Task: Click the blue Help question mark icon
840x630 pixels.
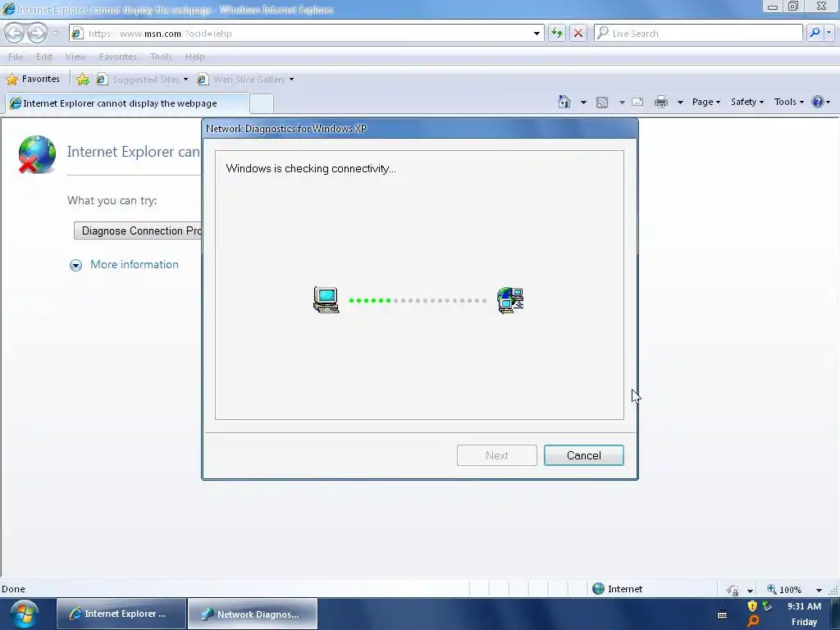Action: coord(818,102)
